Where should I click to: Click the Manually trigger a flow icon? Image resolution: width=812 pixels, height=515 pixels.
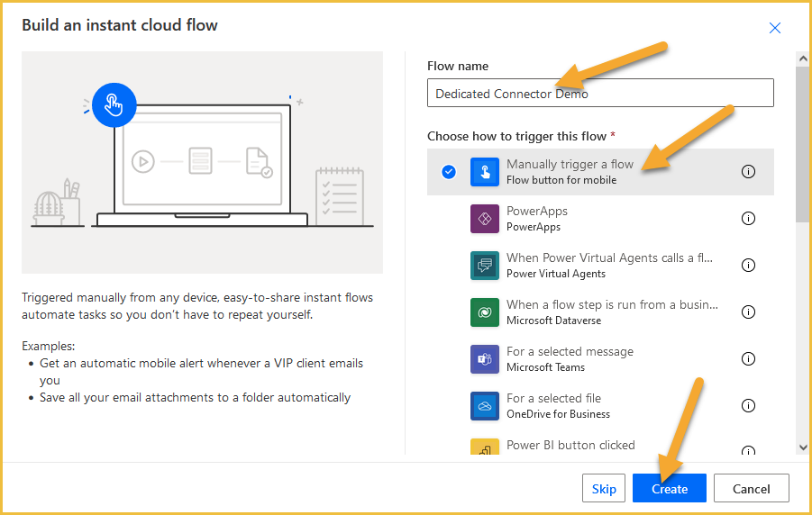(x=485, y=172)
